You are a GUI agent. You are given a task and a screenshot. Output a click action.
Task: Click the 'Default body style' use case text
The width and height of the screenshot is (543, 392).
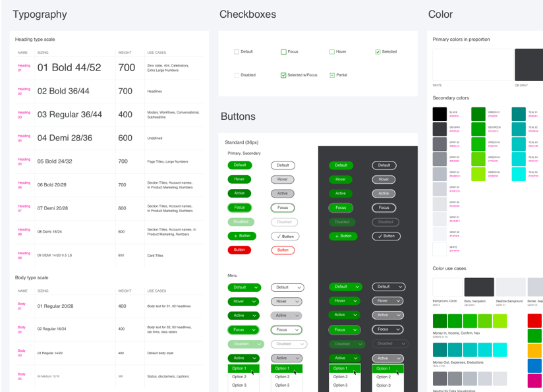point(160,353)
